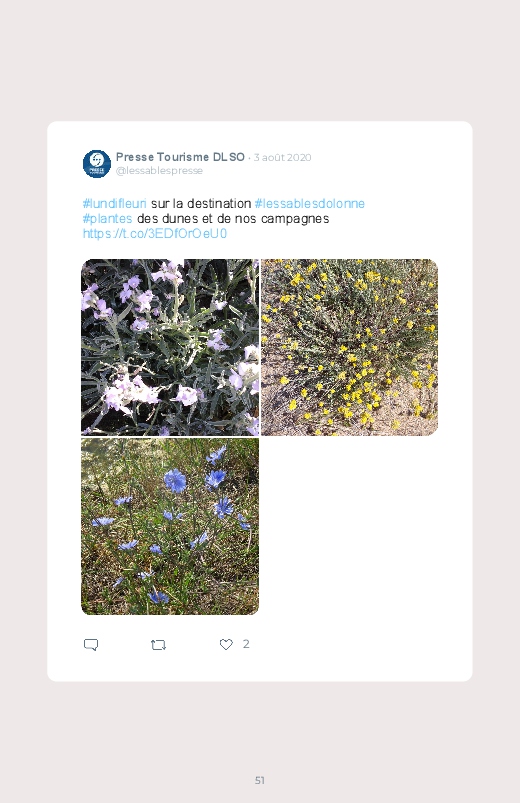This screenshot has width=520, height=803.
Task: Open the t.co/3EDfOrOeU0 short link
Action: click(x=155, y=234)
